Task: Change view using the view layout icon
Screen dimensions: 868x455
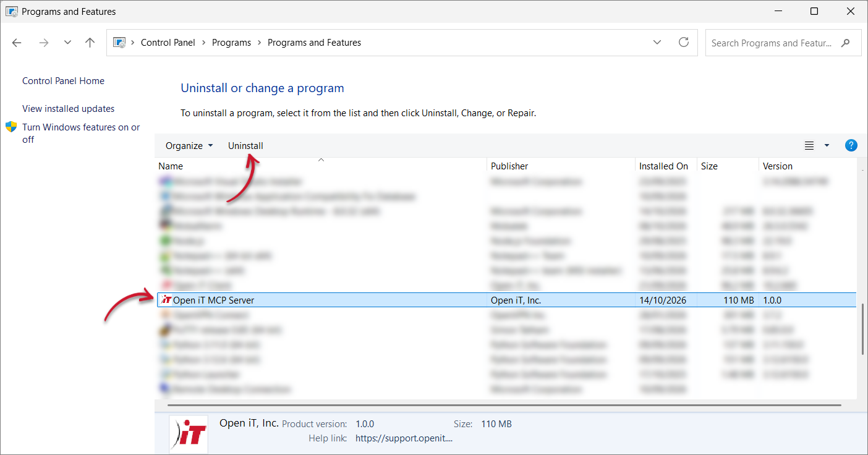Action: pyautogui.click(x=809, y=146)
